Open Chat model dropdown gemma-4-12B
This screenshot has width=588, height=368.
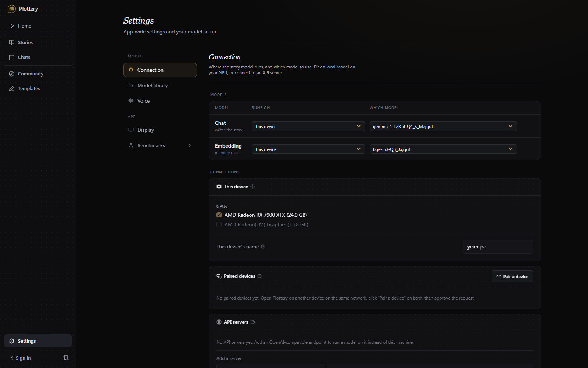pyautogui.click(x=443, y=127)
